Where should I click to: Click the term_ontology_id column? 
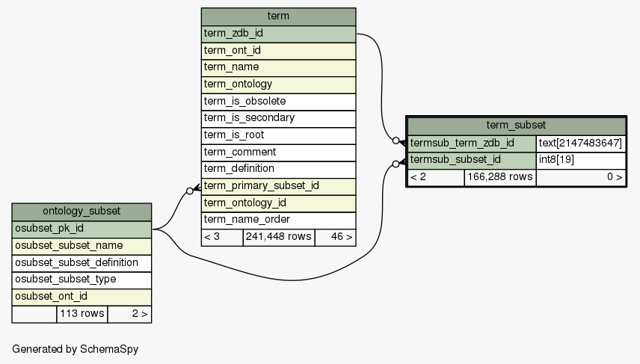[x=278, y=203]
